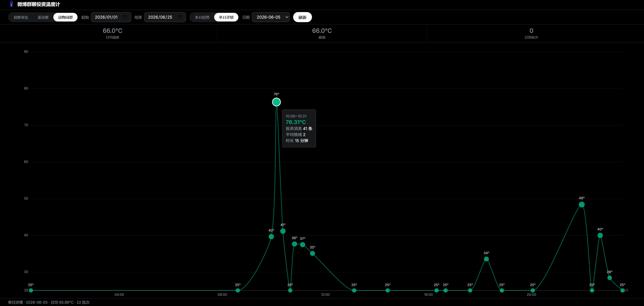
Task: Click 时长 15 分钟 in tooltip
Action: click(x=297, y=141)
